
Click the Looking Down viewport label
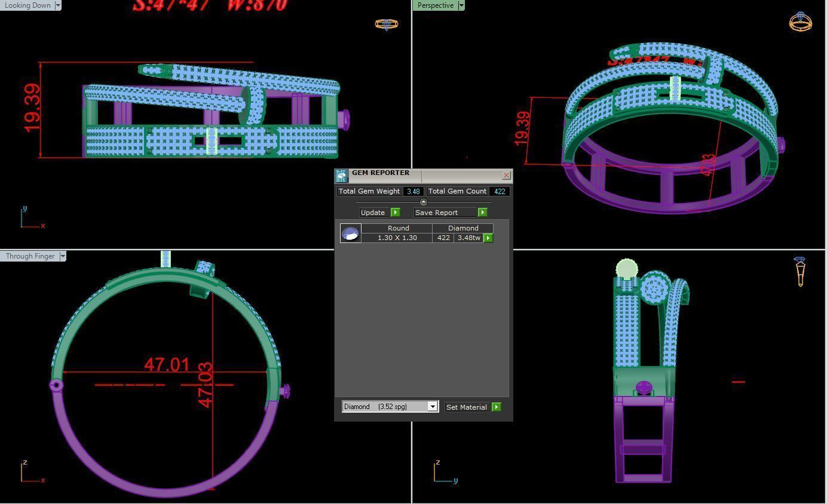27,5
